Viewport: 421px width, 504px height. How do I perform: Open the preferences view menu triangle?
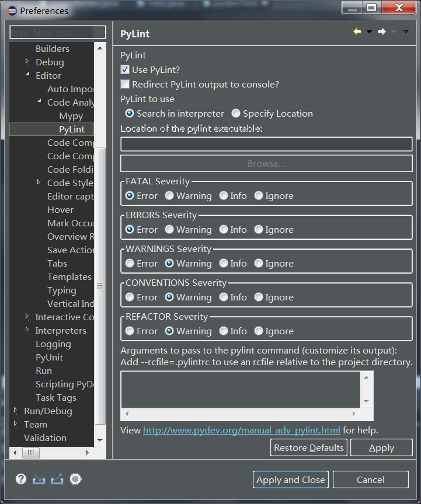click(406, 32)
